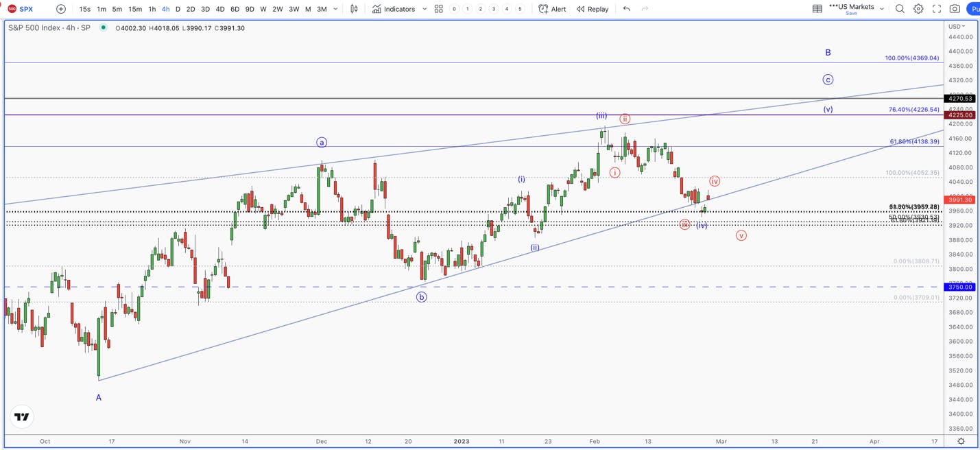Viewport: 980px width, 450px height.
Task: Open the candlestick chart style selector
Action: (x=354, y=9)
